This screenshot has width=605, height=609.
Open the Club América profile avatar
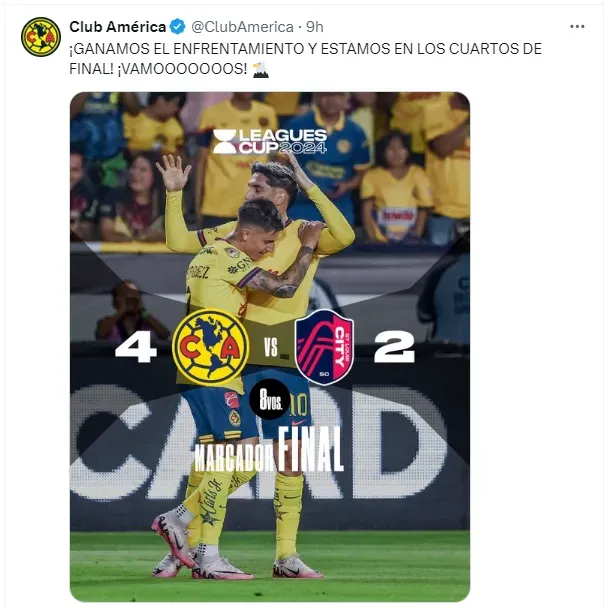[41, 37]
